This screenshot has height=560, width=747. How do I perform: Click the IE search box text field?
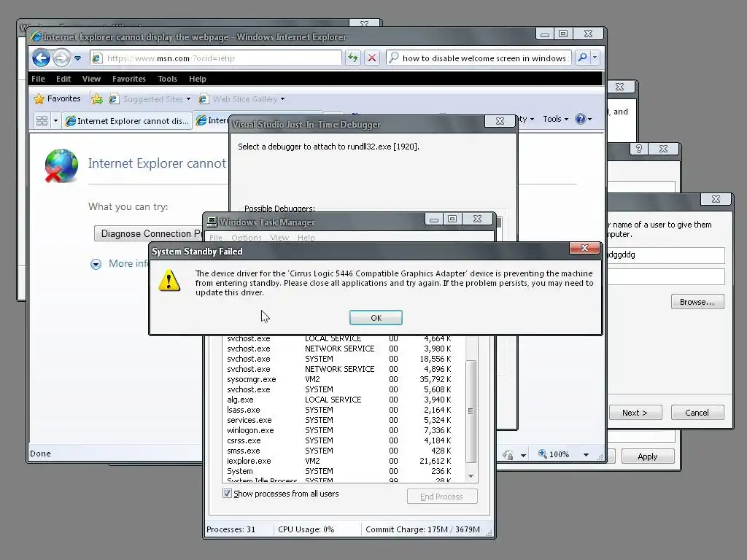pyautogui.click(x=479, y=58)
